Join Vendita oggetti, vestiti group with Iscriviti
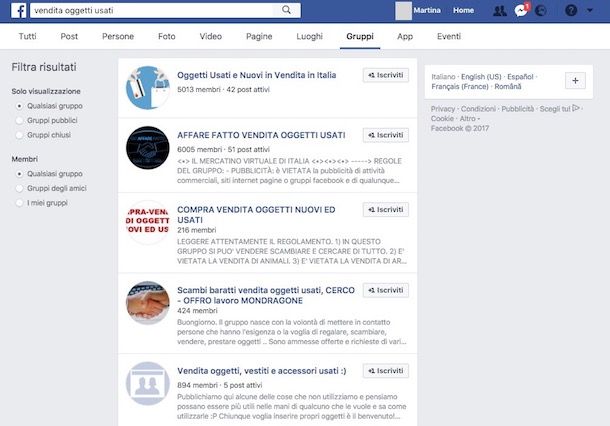 point(386,371)
